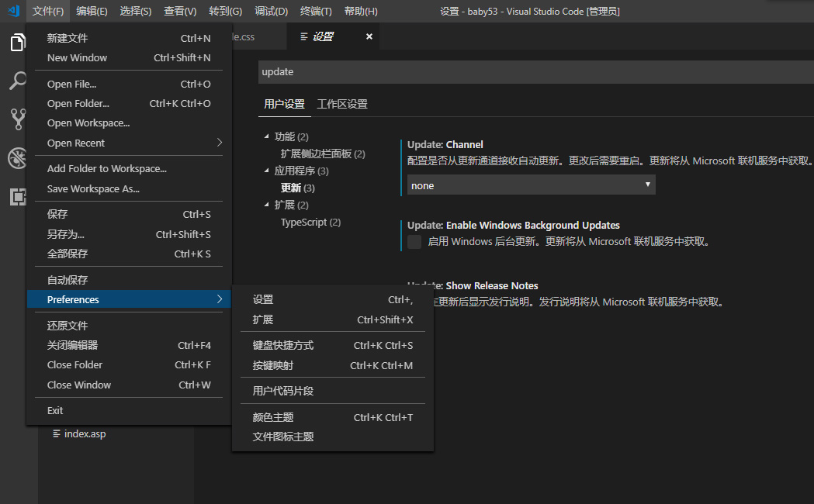814x504 pixels.
Task: Collapse the 功能 settings group
Action: click(x=267, y=136)
